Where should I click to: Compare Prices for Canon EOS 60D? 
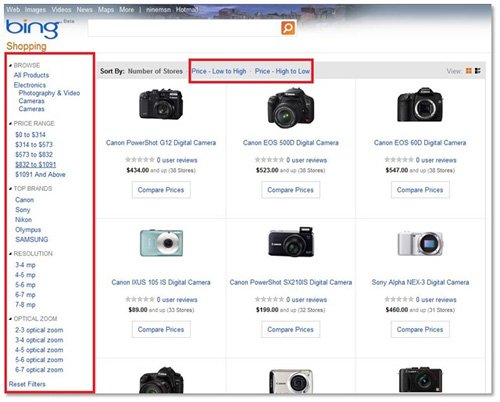[420, 190]
